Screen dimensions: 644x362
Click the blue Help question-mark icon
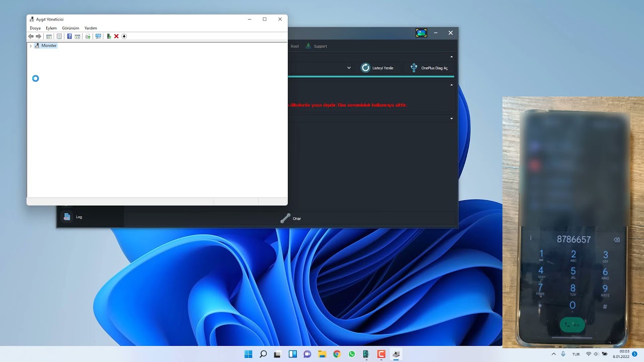click(x=69, y=36)
